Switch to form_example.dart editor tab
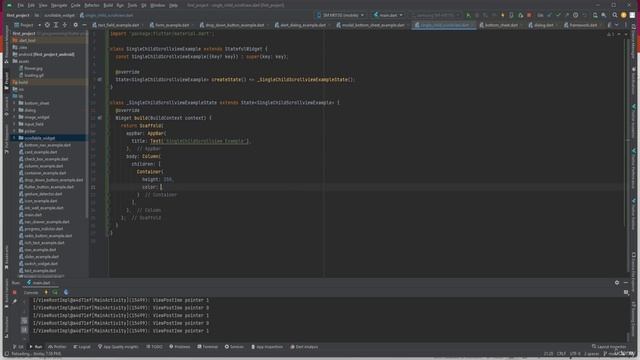The height and width of the screenshot is (360, 640). (170, 25)
